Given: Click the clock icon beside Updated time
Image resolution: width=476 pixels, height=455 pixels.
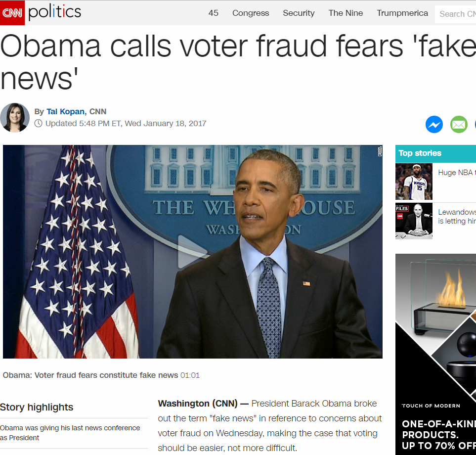Looking at the screenshot, I should point(38,123).
